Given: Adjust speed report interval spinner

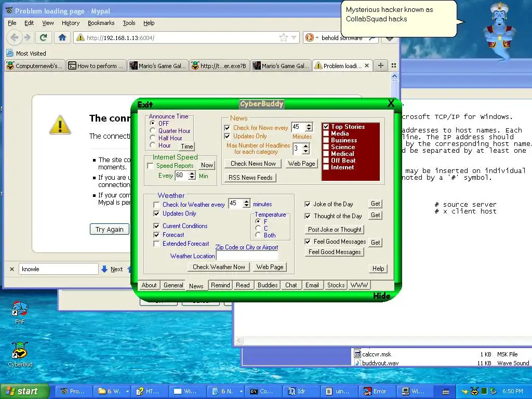Looking at the screenshot, I should (192, 176).
